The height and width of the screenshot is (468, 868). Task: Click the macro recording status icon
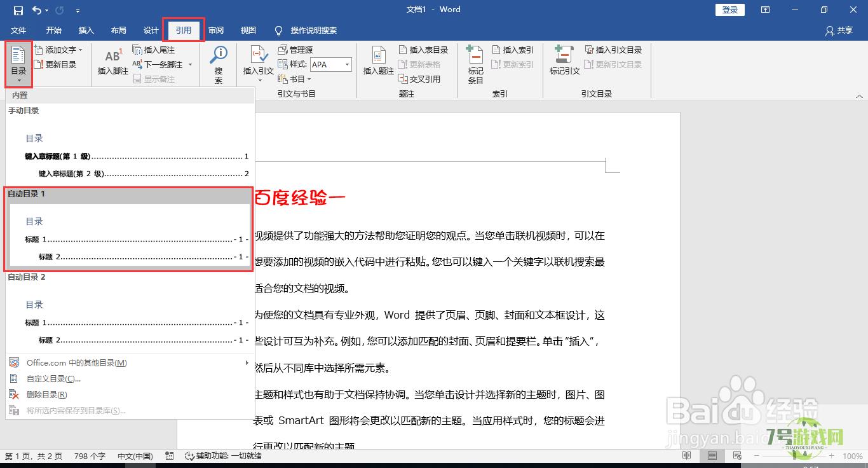[170, 456]
